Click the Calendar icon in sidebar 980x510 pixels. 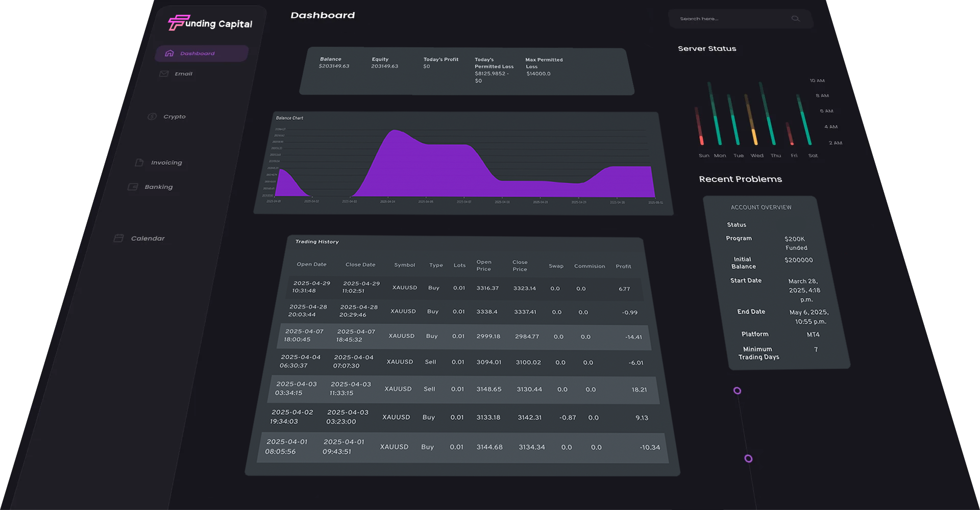pos(118,238)
